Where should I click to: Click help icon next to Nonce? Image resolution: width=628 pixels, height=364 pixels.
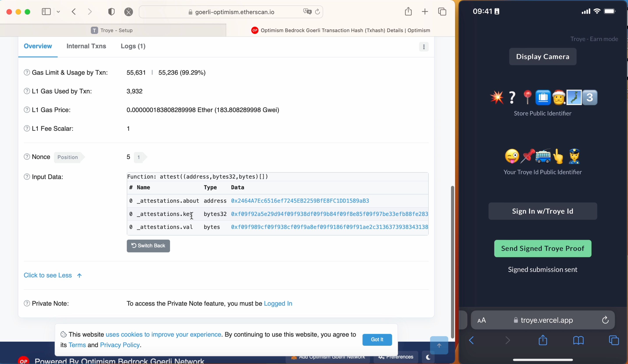[27, 157]
